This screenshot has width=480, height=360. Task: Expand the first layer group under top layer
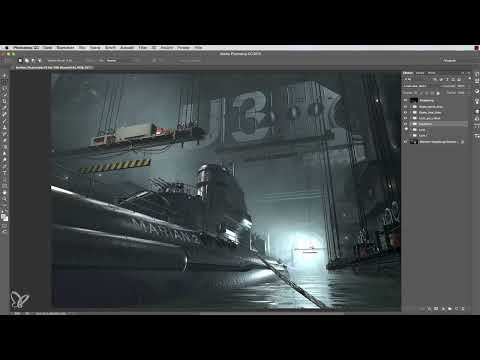pos(411,107)
